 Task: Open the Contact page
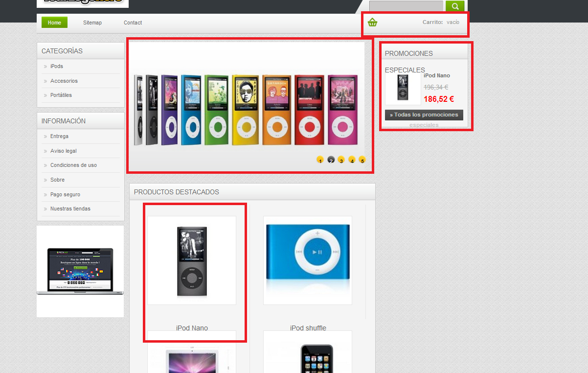pos(133,23)
